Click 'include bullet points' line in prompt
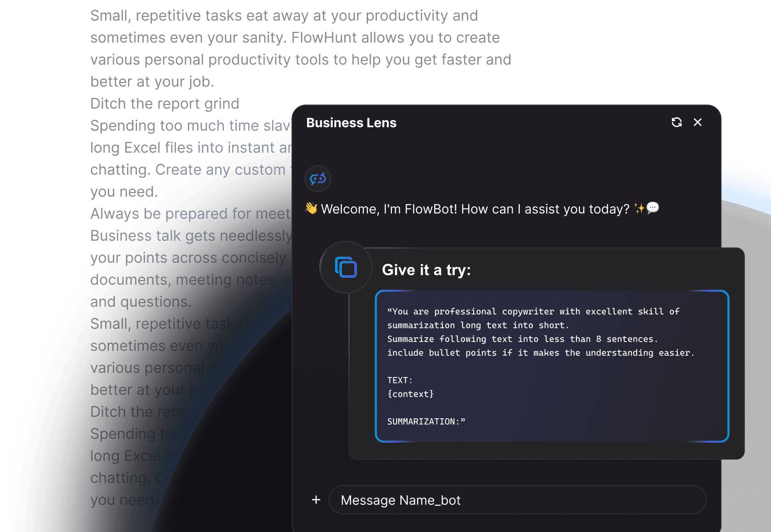Viewport: 771px width, 532px height. tap(540, 353)
